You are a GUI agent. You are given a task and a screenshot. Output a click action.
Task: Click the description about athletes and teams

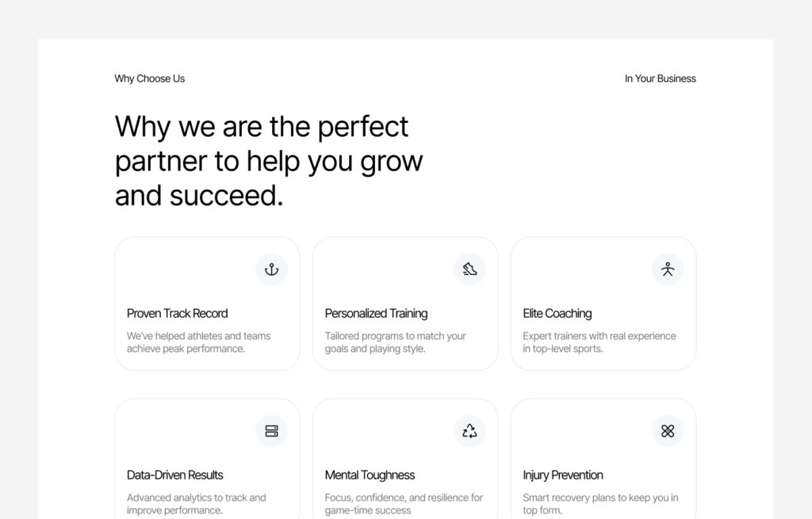tap(198, 342)
